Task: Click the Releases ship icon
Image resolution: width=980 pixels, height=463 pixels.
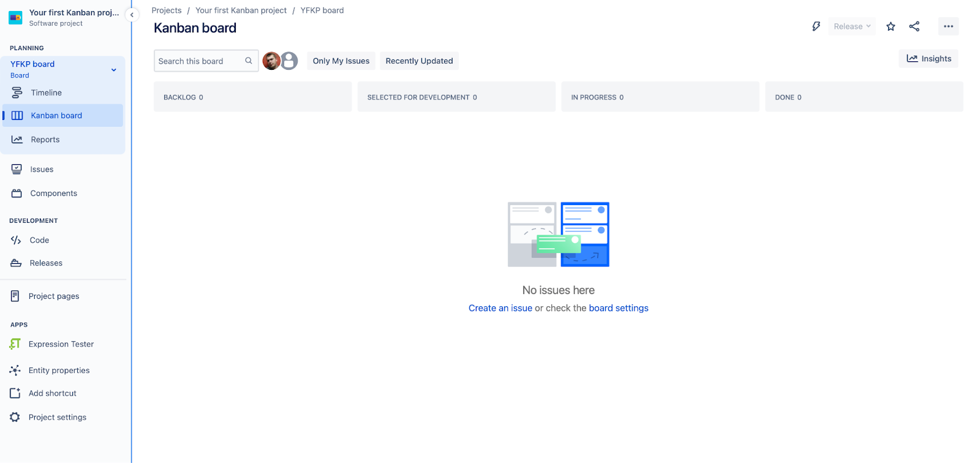Action: point(16,263)
